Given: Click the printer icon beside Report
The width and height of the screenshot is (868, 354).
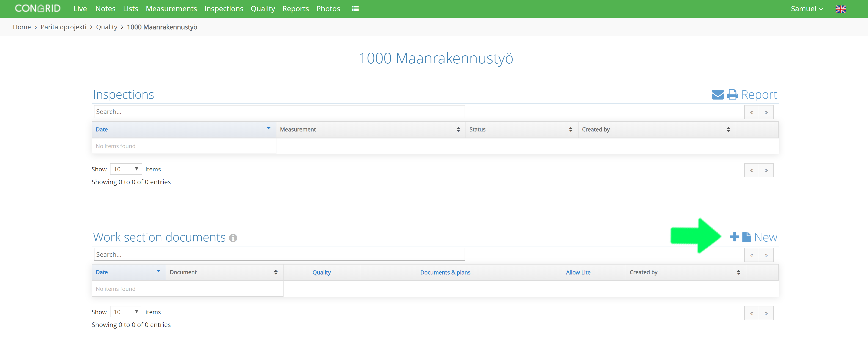Looking at the screenshot, I should tap(732, 95).
